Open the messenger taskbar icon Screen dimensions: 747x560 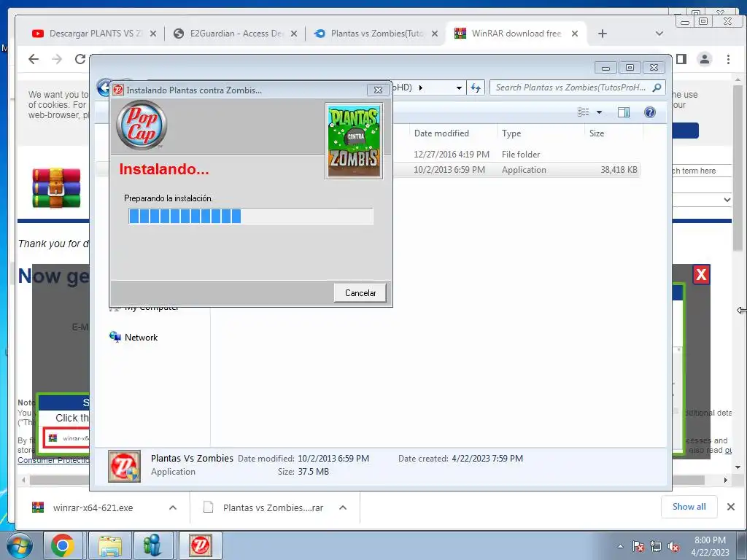click(x=152, y=545)
